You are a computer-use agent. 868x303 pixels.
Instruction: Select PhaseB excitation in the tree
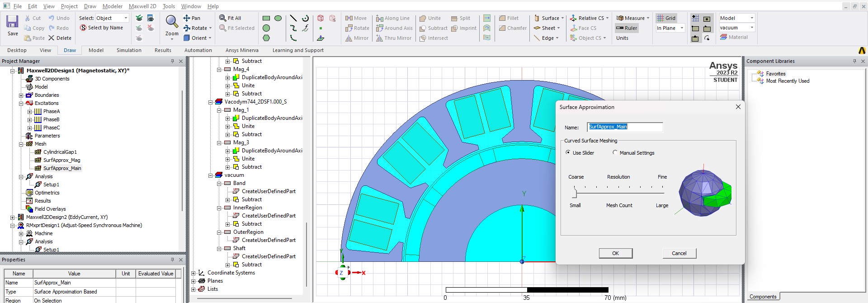click(51, 119)
